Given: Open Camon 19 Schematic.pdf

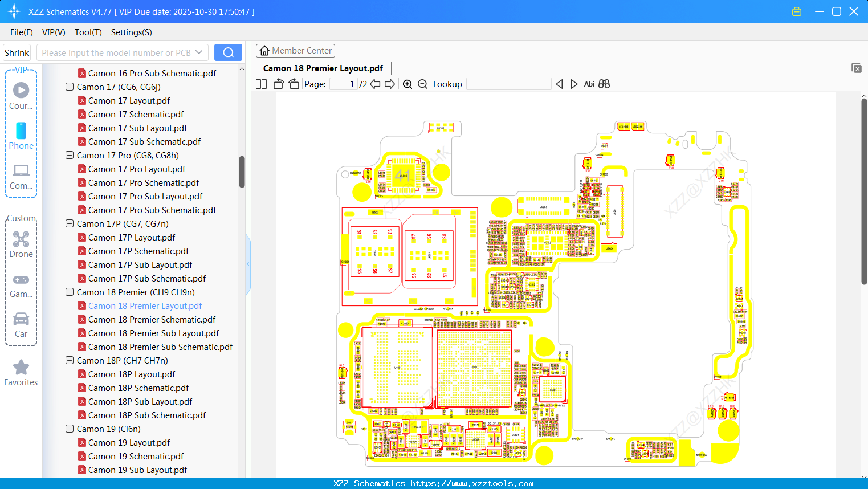Looking at the screenshot, I should (136, 456).
